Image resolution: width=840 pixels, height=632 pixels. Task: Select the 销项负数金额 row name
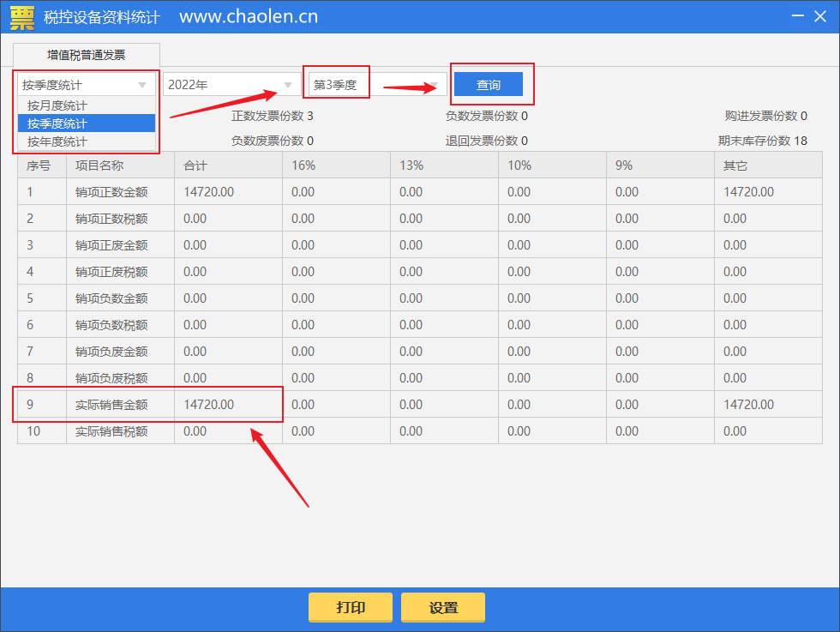coord(111,298)
